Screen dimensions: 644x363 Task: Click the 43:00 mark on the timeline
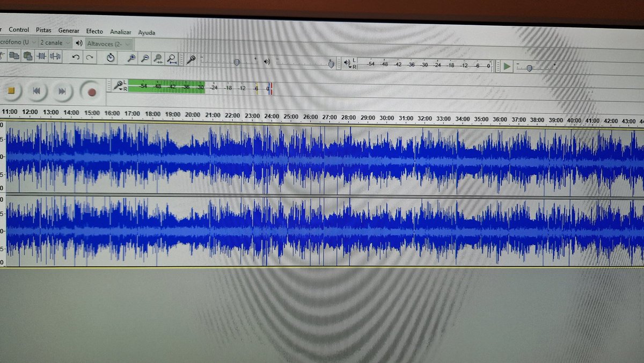pyautogui.click(x=630, y=121)
